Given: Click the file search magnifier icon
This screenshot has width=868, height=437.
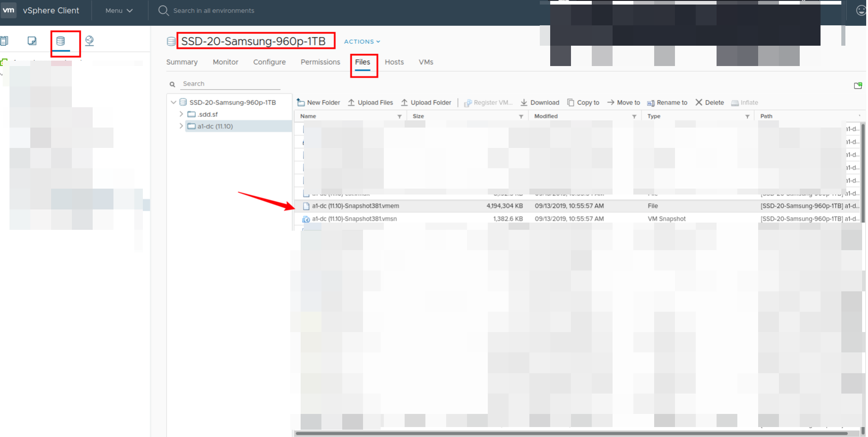Looking at the screenshot, I should [x=172, y=84].
